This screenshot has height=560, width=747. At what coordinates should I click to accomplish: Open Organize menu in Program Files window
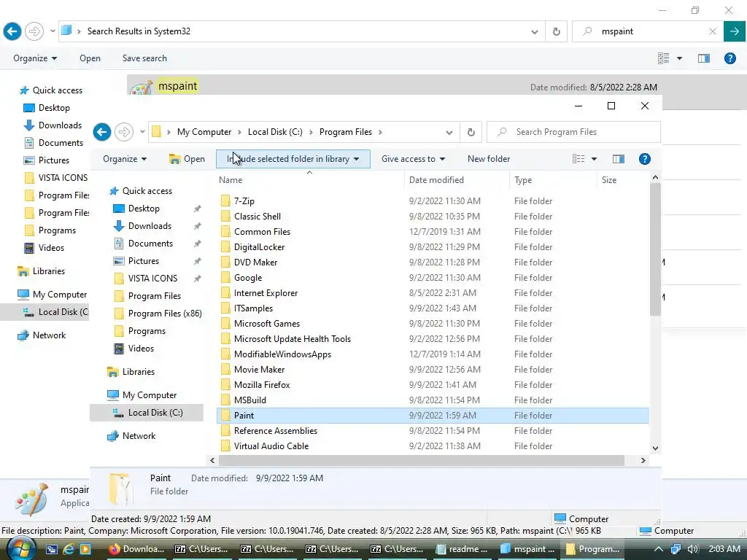click(125, 159)
